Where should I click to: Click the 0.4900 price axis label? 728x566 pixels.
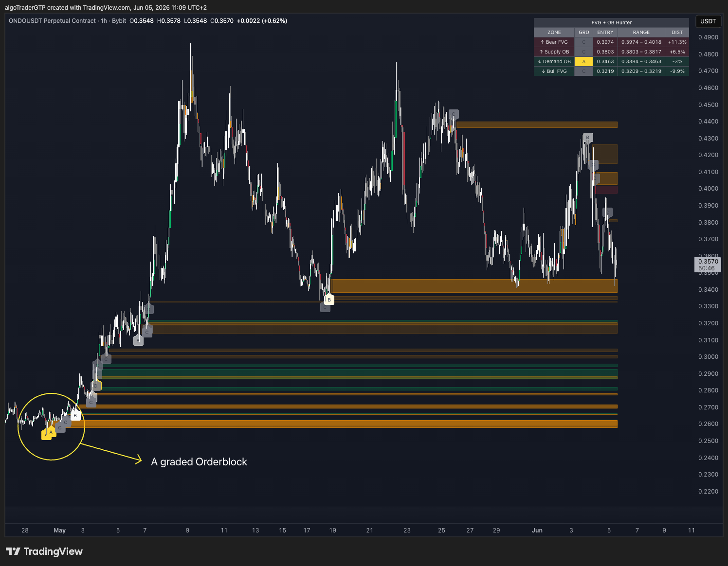[x=708, y=37]
